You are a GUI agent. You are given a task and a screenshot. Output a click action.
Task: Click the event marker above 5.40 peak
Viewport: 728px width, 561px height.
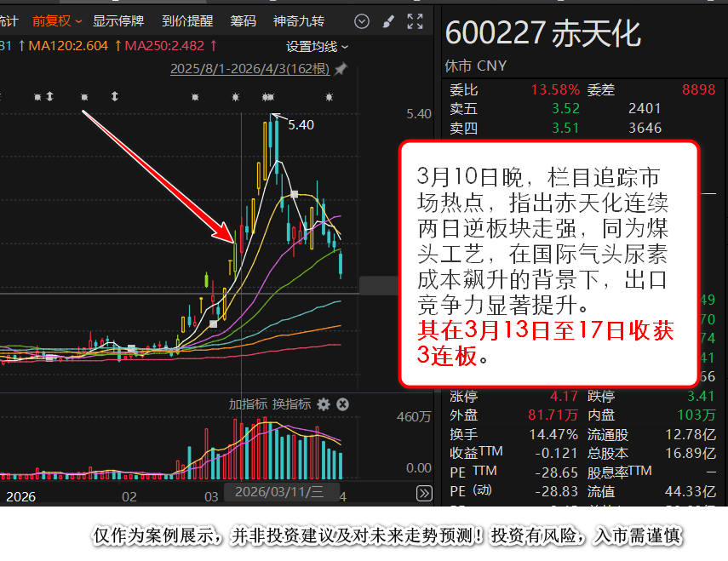271,96
